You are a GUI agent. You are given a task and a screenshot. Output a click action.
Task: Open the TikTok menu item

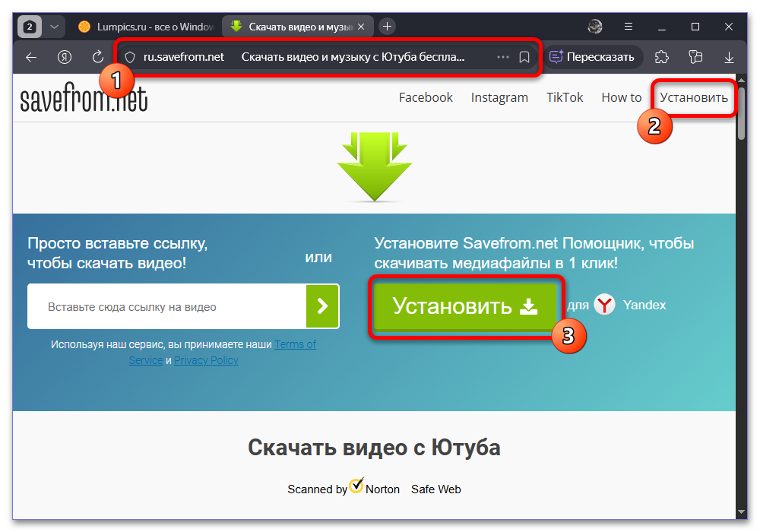pos(565,97)
